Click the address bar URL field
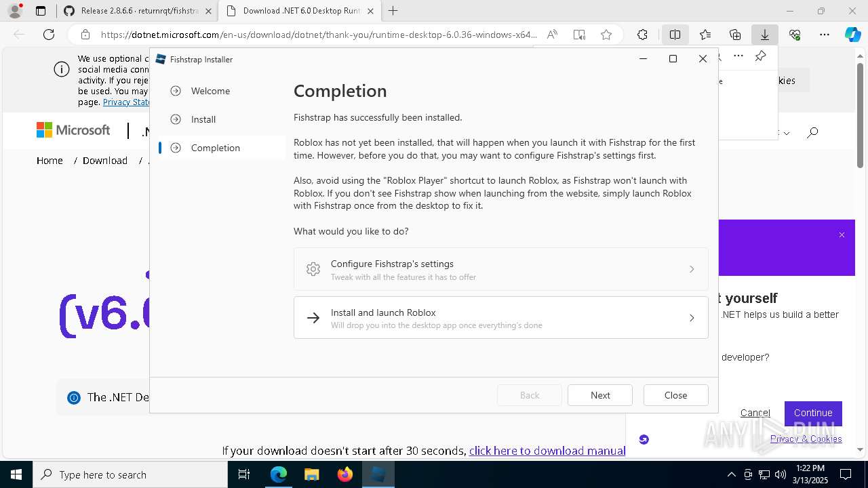Image resolution: width=868 pixels, height=488 pixels. [319, 35]
